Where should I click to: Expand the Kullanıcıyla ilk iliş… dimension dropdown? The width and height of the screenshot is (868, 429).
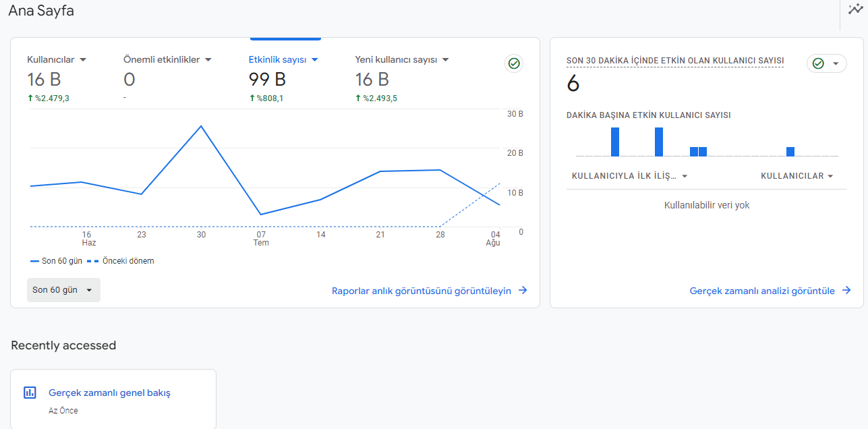pyautogui.click(x=685, y=176)
